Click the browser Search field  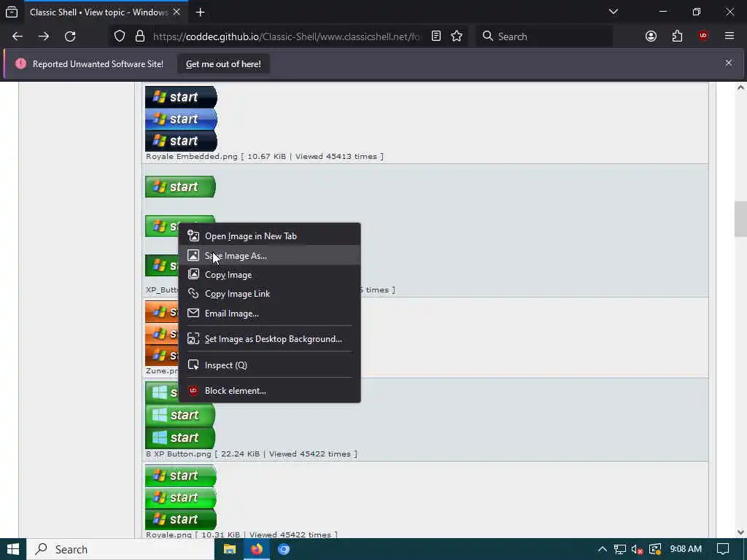click(x=544, y=36)
